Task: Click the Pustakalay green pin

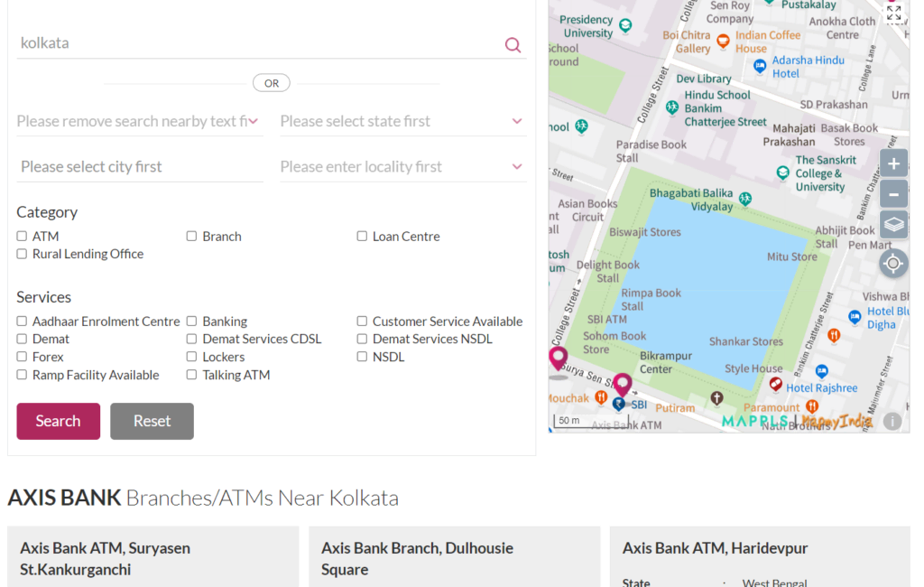Action: pyautogui.click(x=769, y=3)
